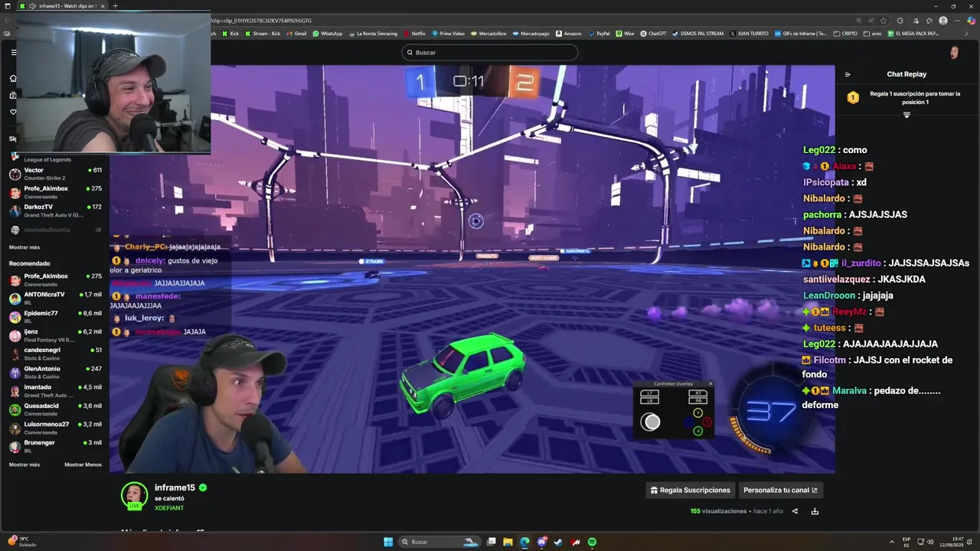Screen dimensions: 980x551
Task: Open the PayPal bookmark
Action: tap(599, 34)
